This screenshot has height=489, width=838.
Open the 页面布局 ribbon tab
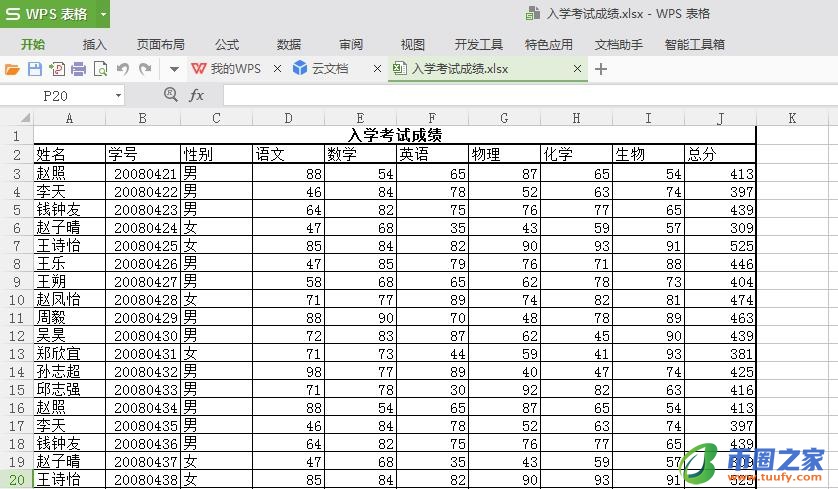click(x=160, y=44)
